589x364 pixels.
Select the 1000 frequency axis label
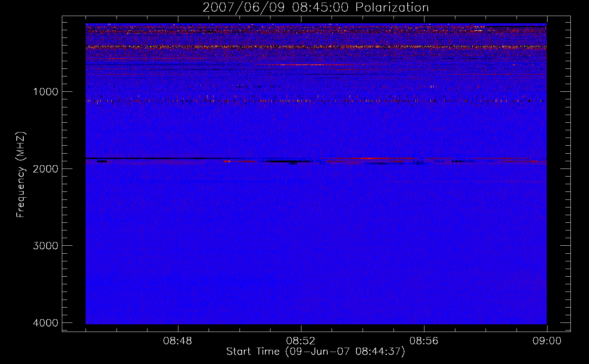click(x=46, y=92)
